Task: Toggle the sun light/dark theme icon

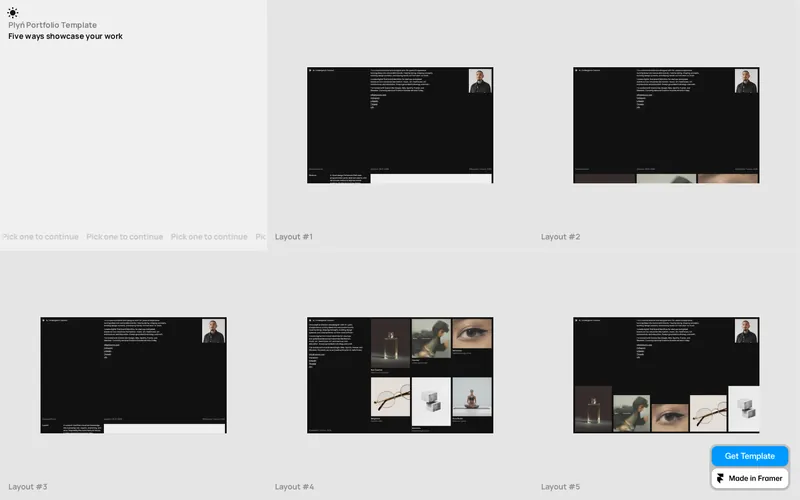Action: (13, 12)
